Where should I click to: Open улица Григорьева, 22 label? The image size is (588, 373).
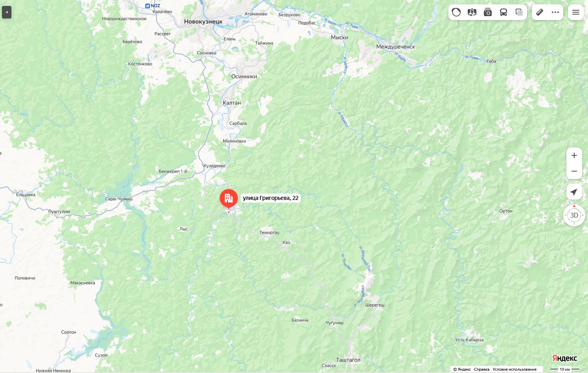point(270,198)
